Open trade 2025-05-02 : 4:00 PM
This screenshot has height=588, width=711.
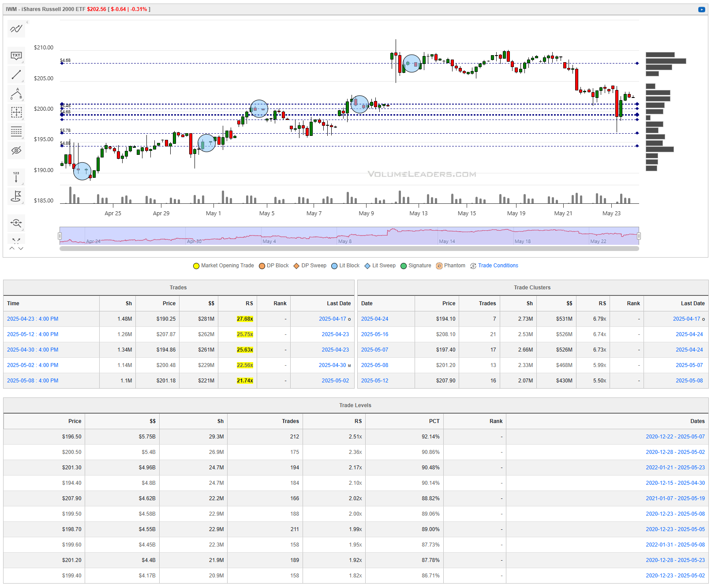(33, 365)
